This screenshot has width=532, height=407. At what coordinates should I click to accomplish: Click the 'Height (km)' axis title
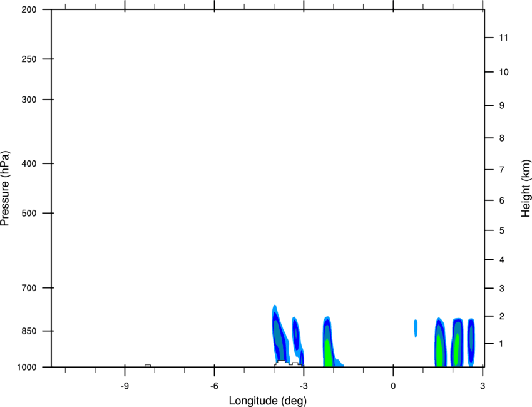pos(526,188)
